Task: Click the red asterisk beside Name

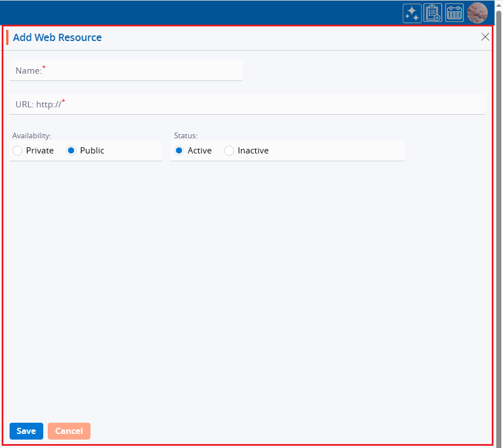Action: point(44,68)
